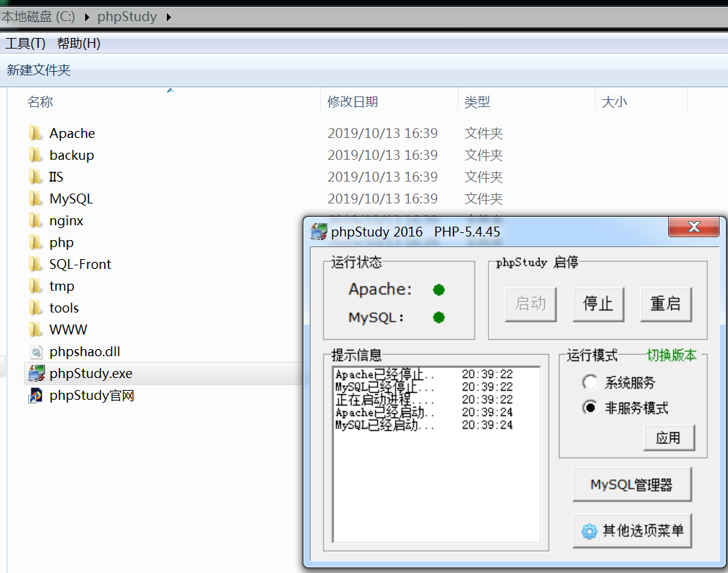728x573 pixels.
Task: Click the phpStudy 2016 title bar icon
Action: point(319,232)
